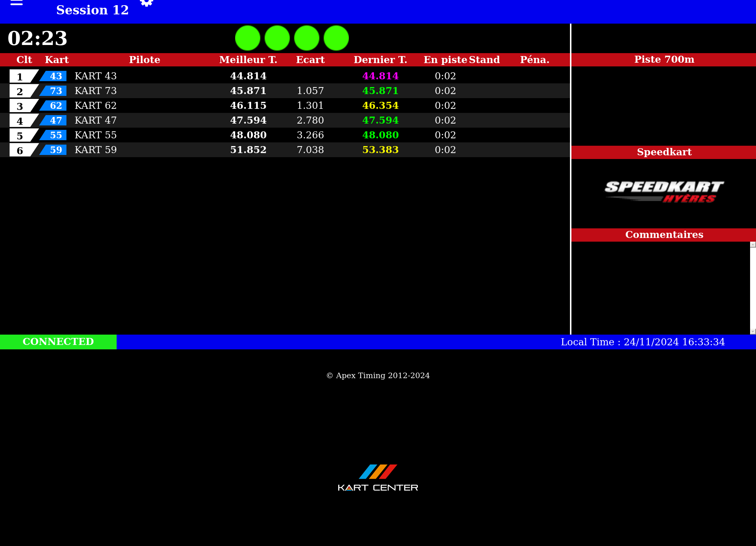Click the Piste 700m panel header
The width and height of the screenshot is (756, 546).
[664, 59]
